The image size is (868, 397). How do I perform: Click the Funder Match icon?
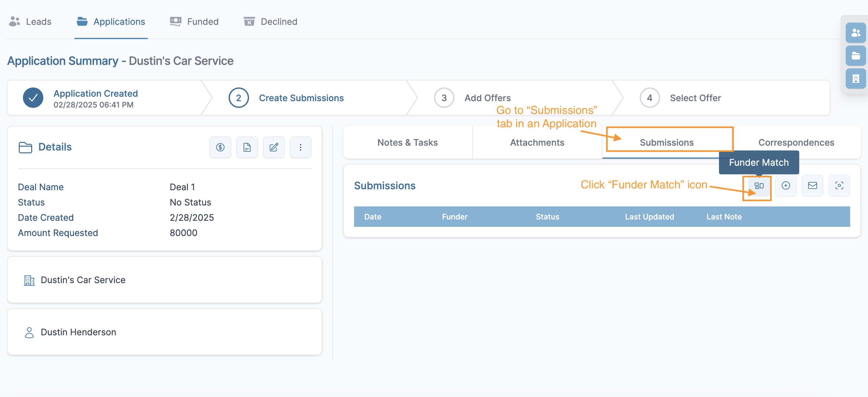pyautogui.click(x=758, y=185)
